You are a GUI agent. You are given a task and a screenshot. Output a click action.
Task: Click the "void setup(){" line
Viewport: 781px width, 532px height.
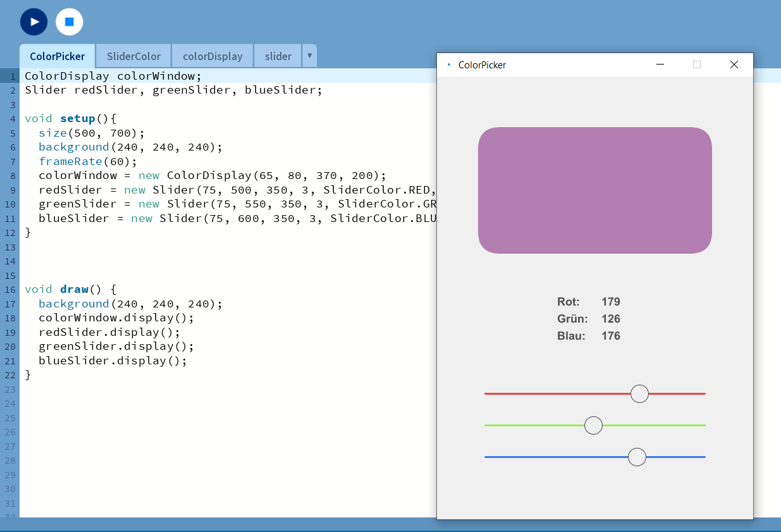(x=71, y=118)
